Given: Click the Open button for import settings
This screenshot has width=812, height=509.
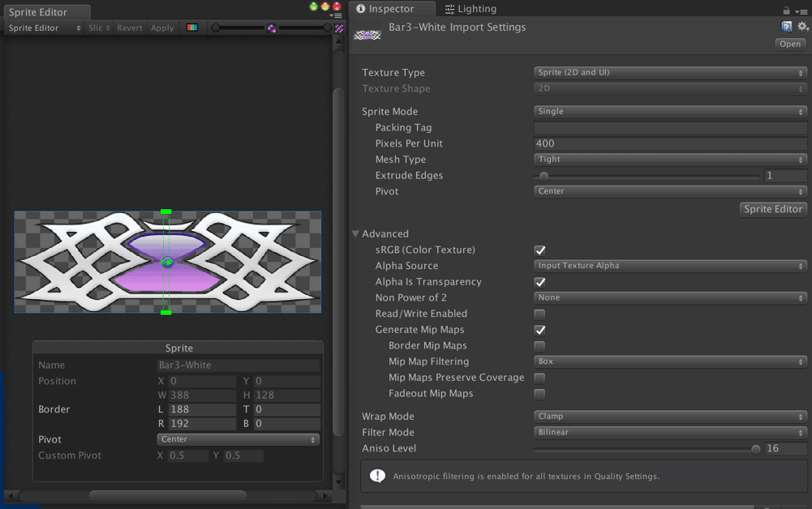Looking at the screenshot, I should click(x=789, y=44).
